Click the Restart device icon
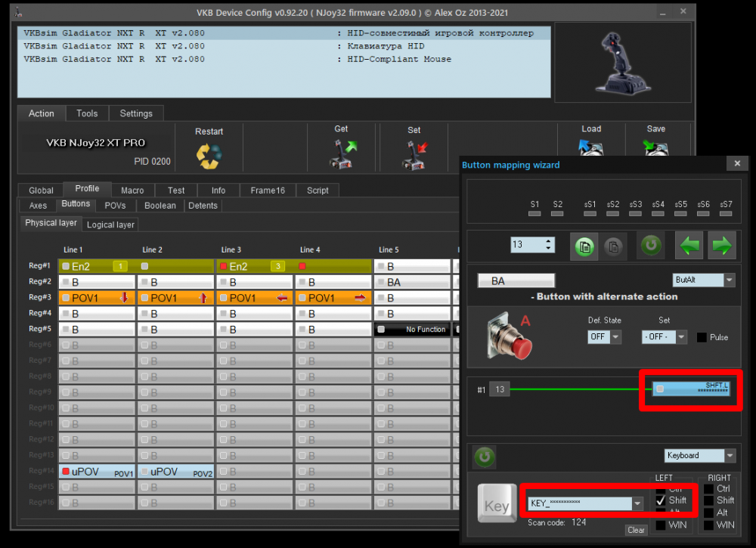 (208, 155)
